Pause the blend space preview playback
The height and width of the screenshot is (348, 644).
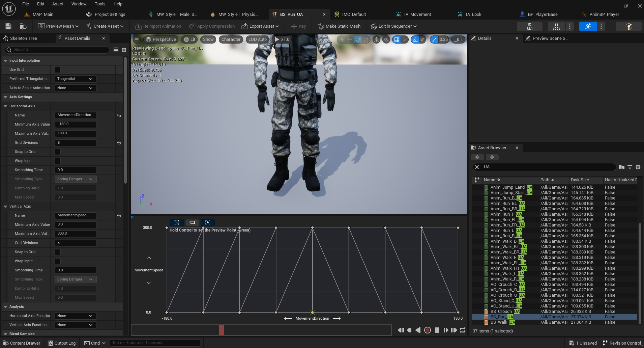coord(437,330)
